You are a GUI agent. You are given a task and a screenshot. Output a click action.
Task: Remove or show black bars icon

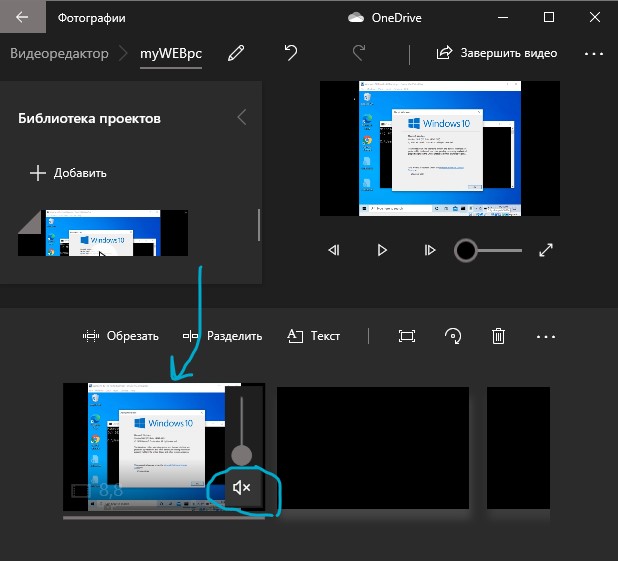pos(407,336)
